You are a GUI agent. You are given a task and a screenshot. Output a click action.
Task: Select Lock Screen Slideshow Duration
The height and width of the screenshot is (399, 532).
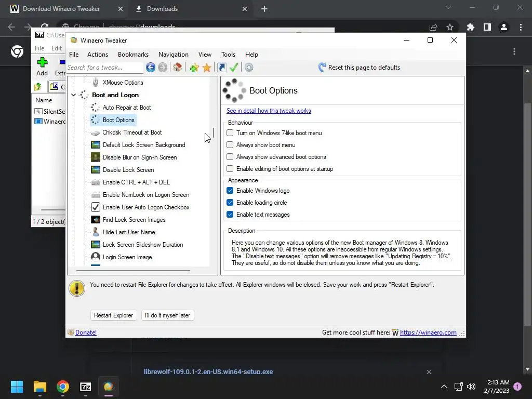click(143, 245)
